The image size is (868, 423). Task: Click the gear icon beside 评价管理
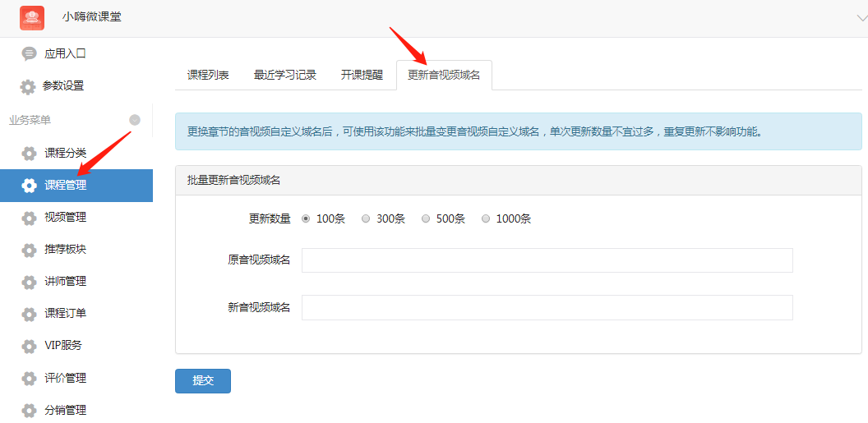tap(29, 378)
